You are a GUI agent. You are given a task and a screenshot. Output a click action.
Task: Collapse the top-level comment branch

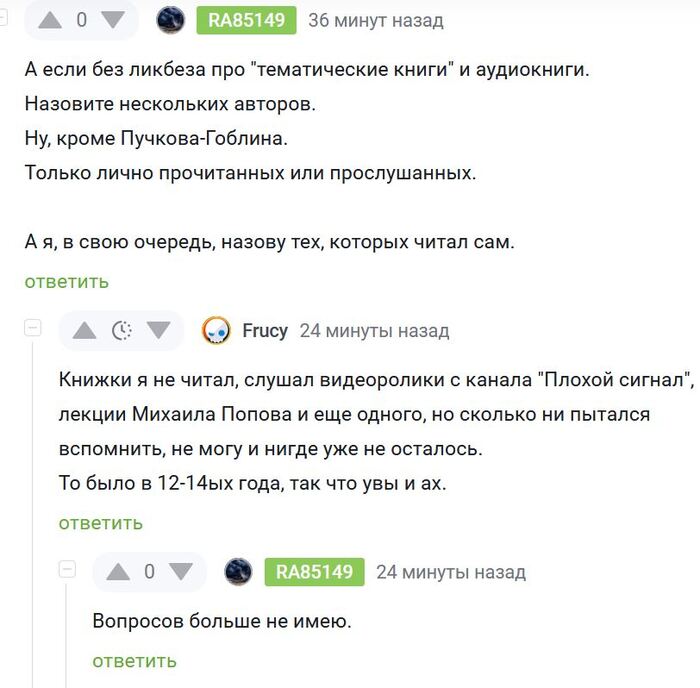pyautogui.click(x=3, y=17)
